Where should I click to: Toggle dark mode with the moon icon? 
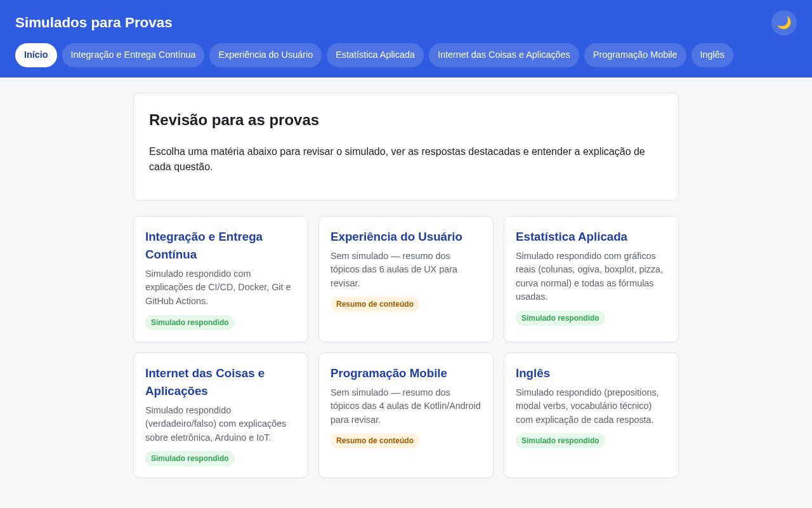click(x=784, y=23)
